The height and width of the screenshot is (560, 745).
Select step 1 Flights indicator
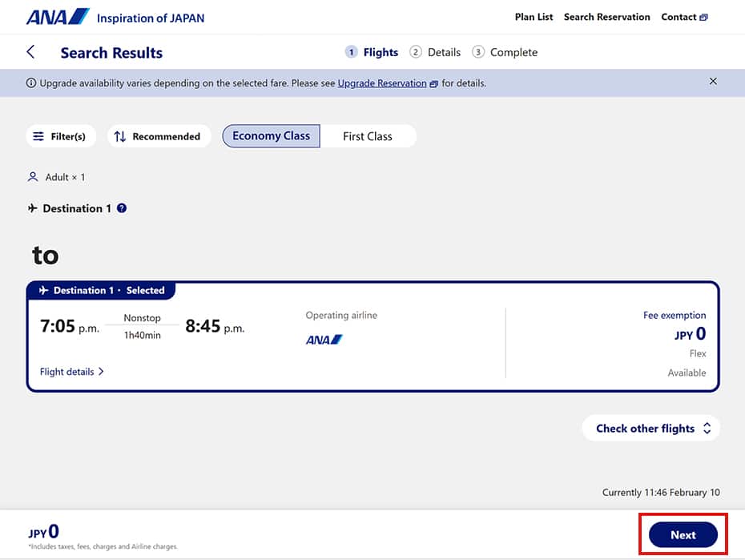372,52
